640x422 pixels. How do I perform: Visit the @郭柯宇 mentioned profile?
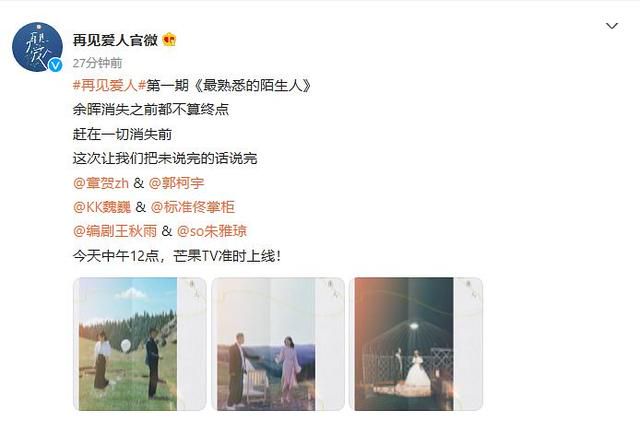(x=176, y=183)
